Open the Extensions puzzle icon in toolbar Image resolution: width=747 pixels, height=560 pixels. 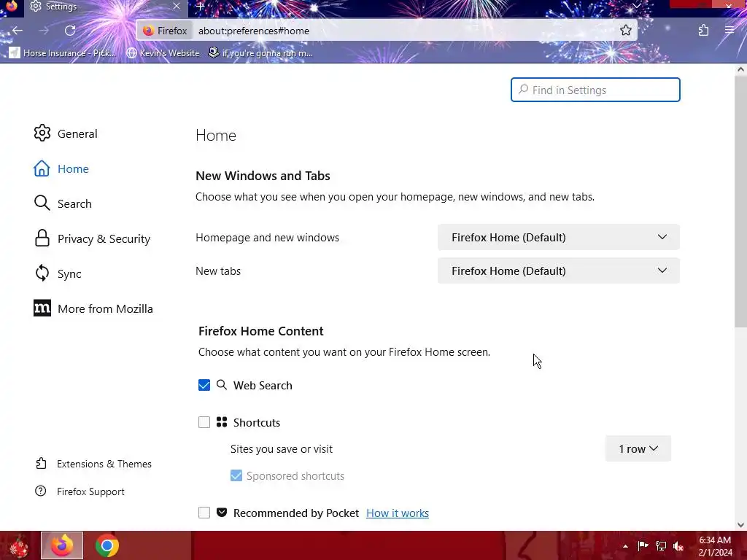[704, 31]
